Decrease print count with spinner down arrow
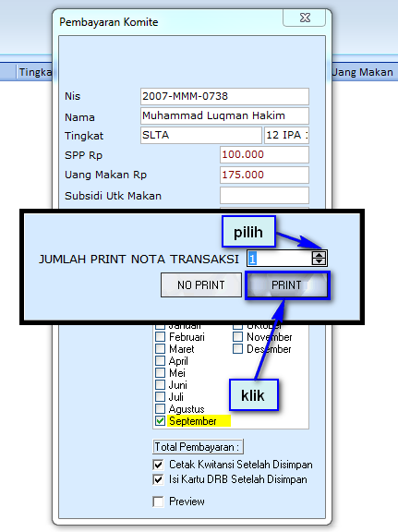The height and width of the screenshot is (532, 398). pyautogui.click(x=319, y=261)
